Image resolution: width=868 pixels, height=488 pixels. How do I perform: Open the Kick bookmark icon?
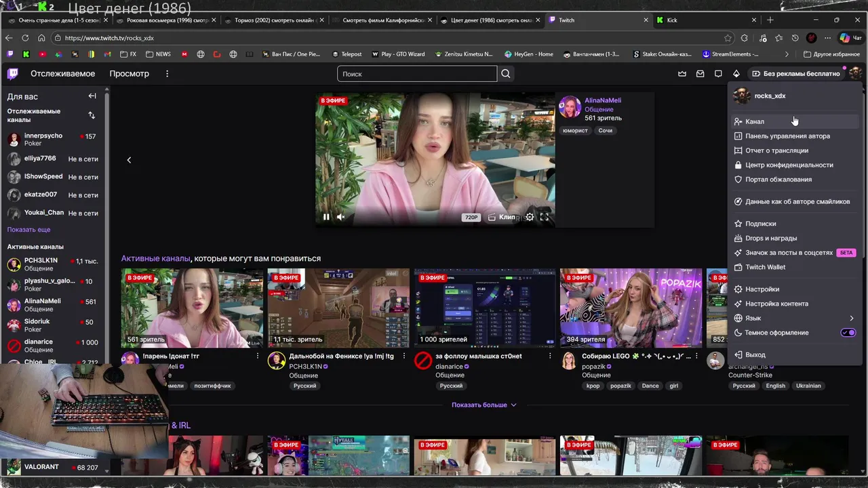pyautogui.click(x=26, y=54)
